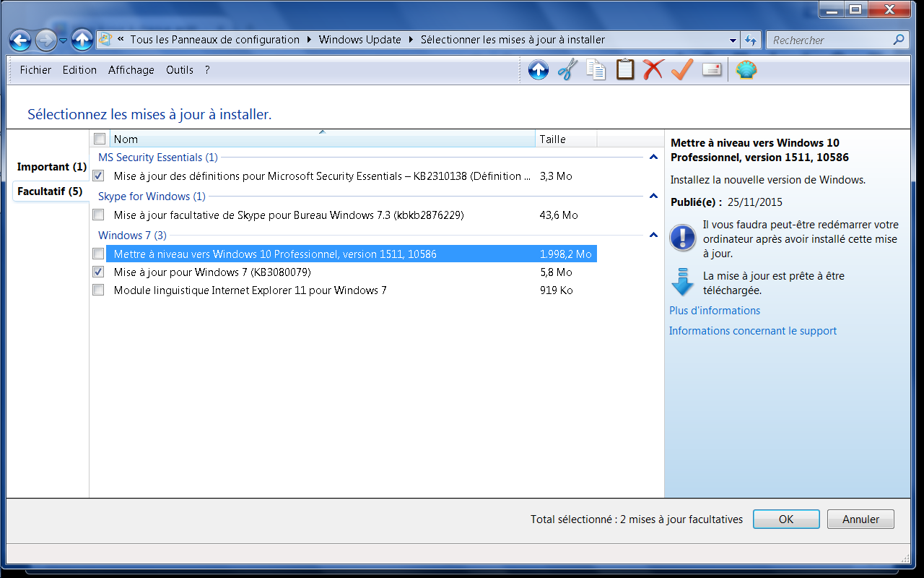Select the Mise à jour pour Windows 7 (KB3080079) row

212,272
